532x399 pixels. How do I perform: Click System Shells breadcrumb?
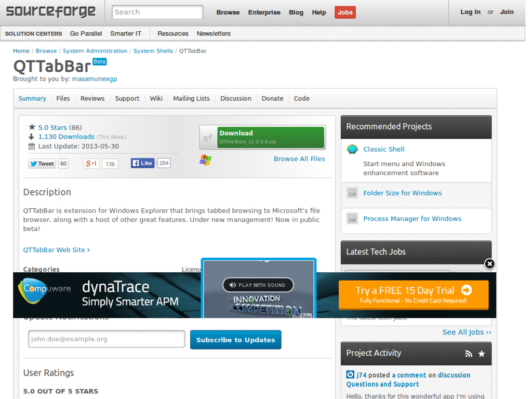153,51
